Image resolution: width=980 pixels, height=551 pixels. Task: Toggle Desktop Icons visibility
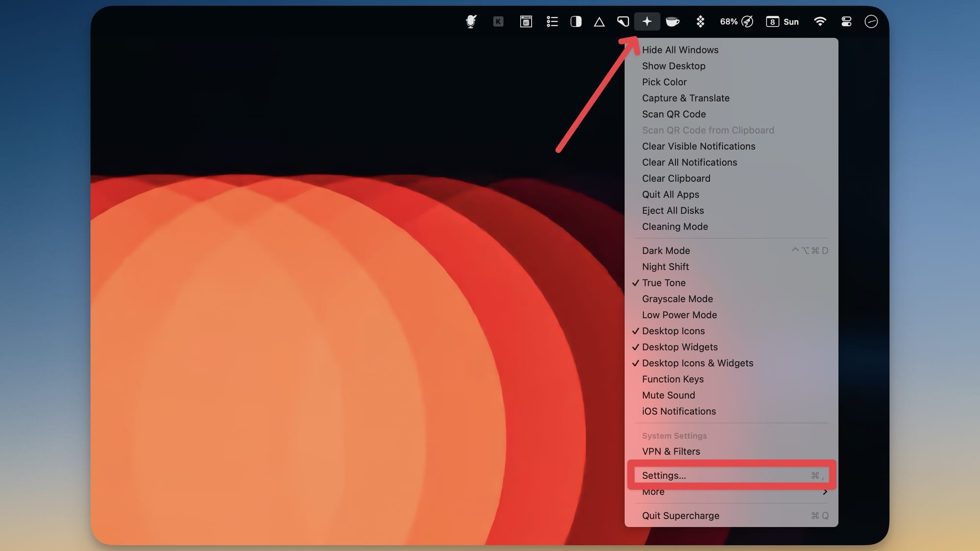point(731,331)
